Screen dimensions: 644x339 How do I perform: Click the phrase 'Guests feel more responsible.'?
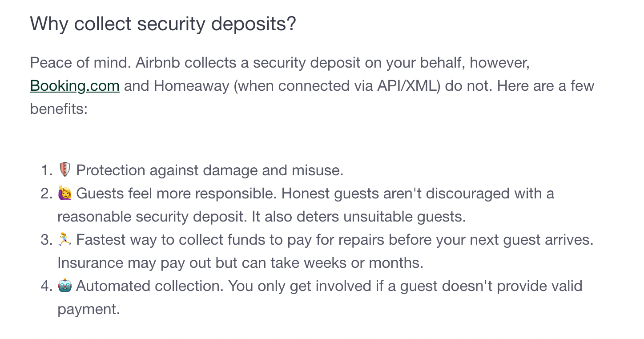tap(177, 194)
